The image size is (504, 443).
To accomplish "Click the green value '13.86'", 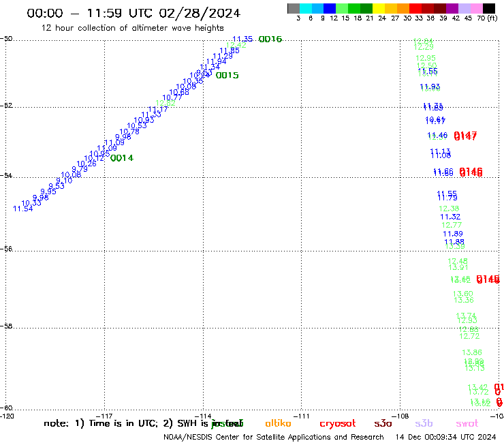I will click(x=472, y=352).
